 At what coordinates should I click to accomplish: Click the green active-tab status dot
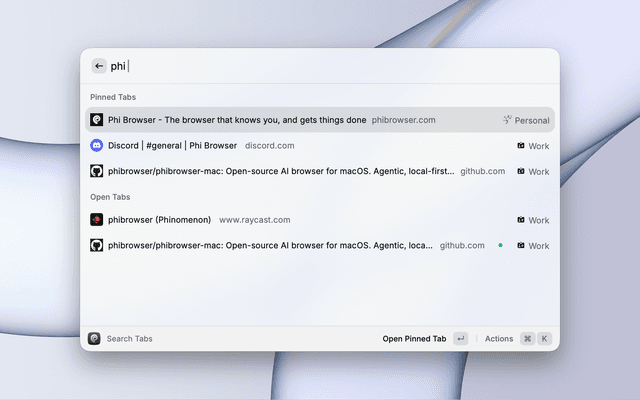coord(500,245)
